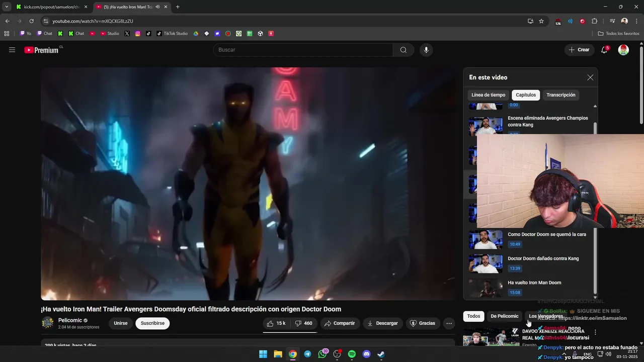Image resolution: width=644 pixels, height=362 pixels.
Task: Open Extensions puzzle icon
Action: [595, 21]
